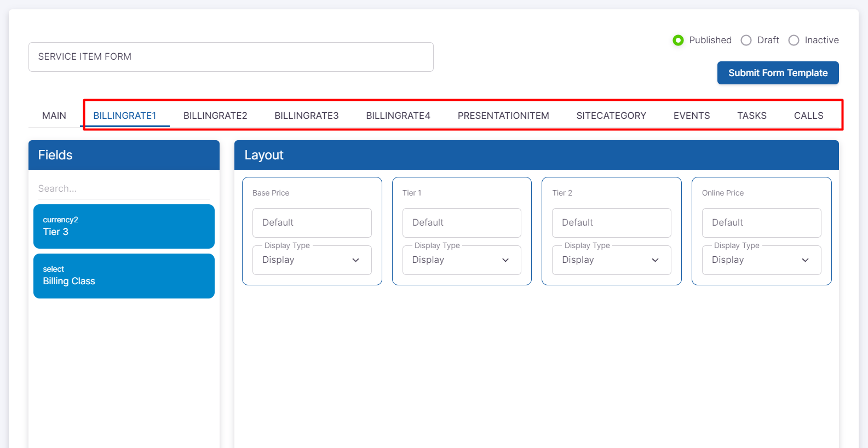Select the Billing Class field item
This screenshot has height=448, width=868.
pos(124,276)
